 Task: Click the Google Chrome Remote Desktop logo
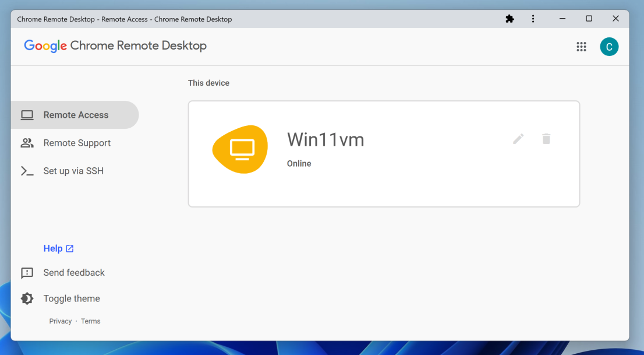115,46
